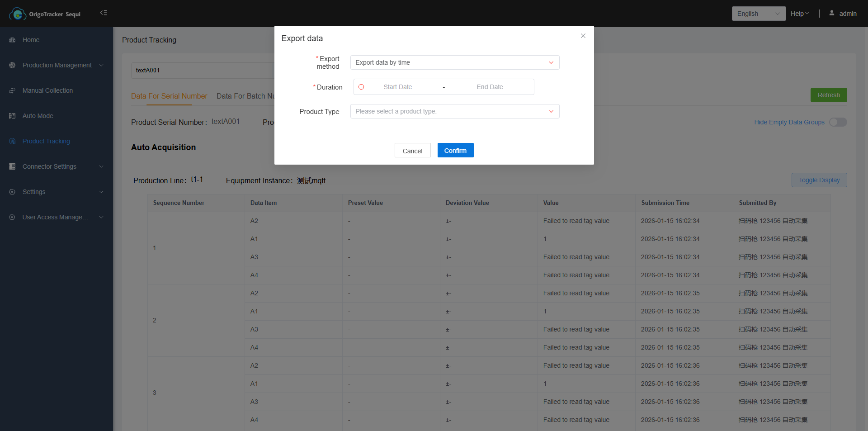
Task: Click the Start Date input field
Action: click(397, 87)
